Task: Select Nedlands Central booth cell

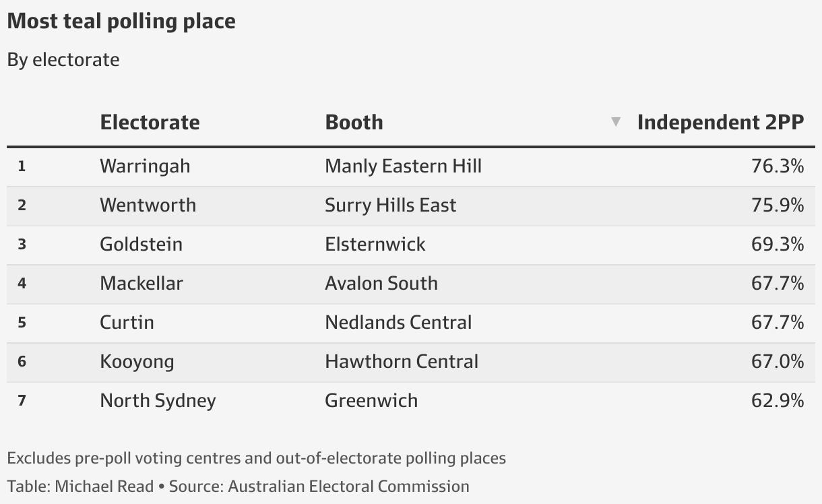Action: tap(398, 322)
